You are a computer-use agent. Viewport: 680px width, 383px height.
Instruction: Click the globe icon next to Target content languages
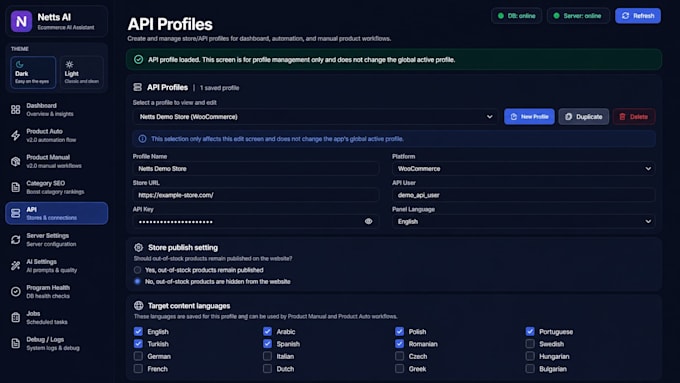pyautogui.click(x=138, y=305)
